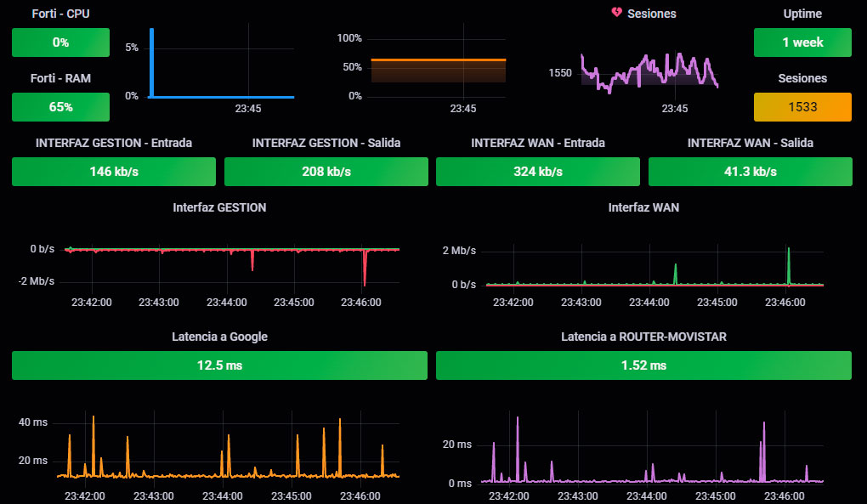Click the 324 kb/s WAN Entrada value
This screenshot has width=867, height=504.
coord(537,172)
